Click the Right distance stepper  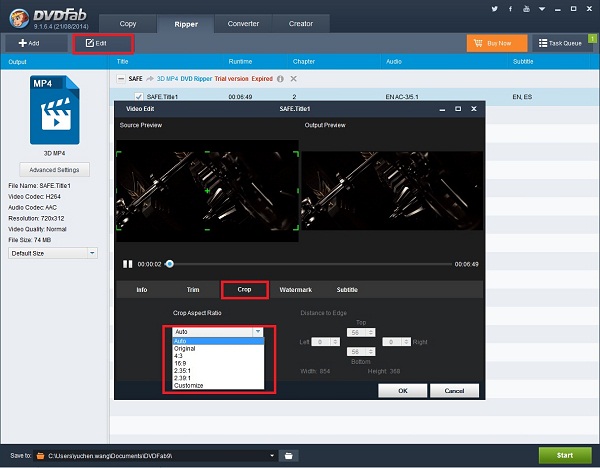pos(406,342)
